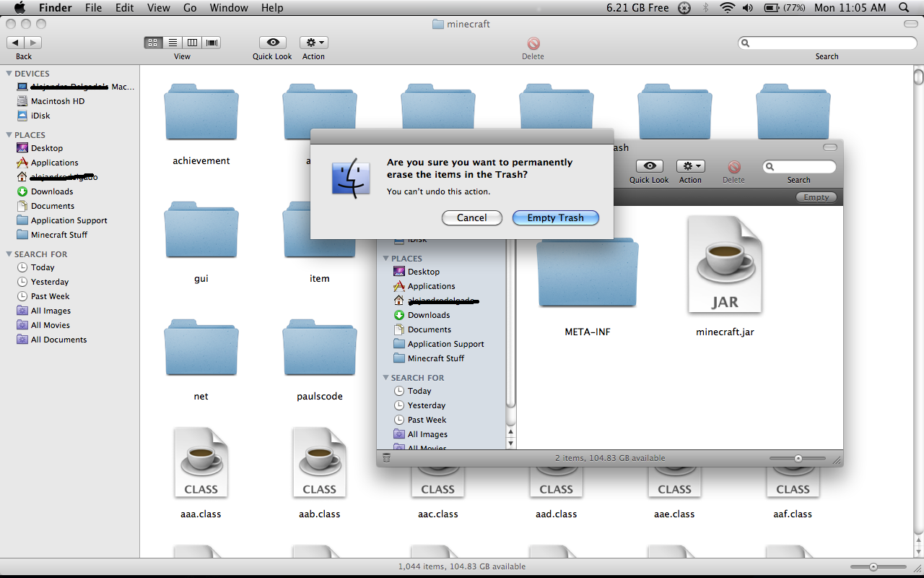Go forward in minecraft window
Screen dimensions: 924x578
pos(33,43)
